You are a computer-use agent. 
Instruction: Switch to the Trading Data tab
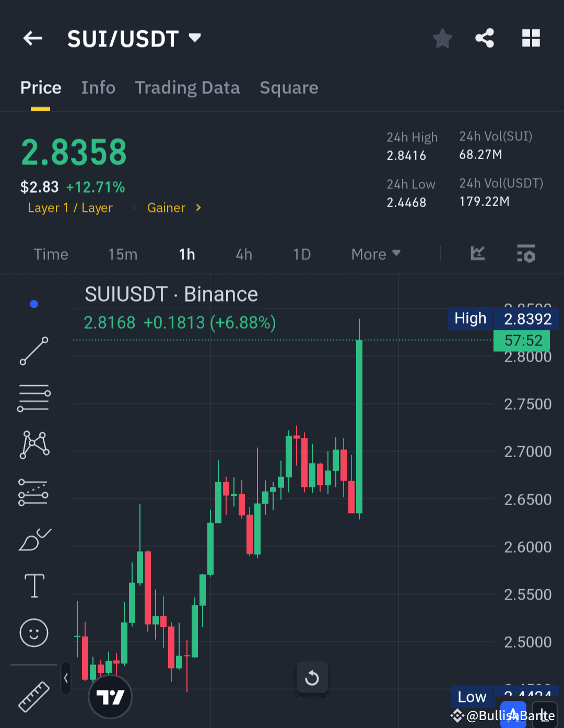pyautogui.click(x=187, y=88)
